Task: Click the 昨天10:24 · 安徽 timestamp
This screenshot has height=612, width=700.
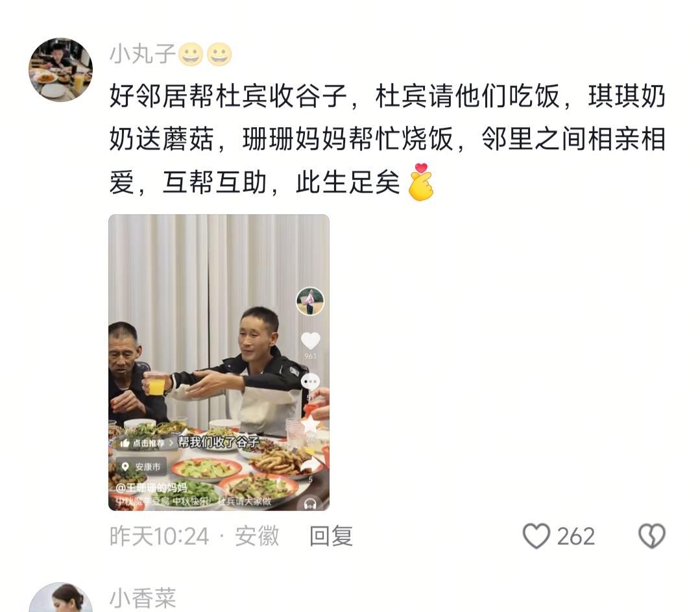Action: pyautogui.click(x=194, y=536)
